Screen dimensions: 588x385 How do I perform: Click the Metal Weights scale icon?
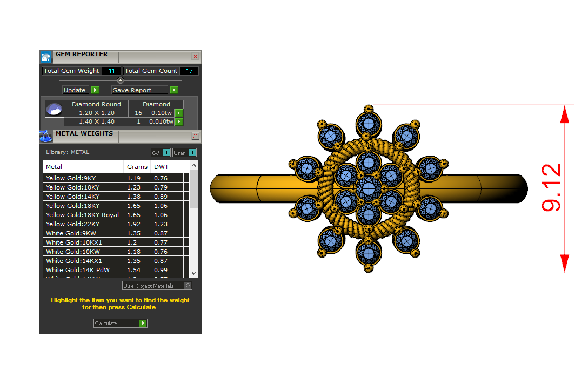(x=46, y=136)
